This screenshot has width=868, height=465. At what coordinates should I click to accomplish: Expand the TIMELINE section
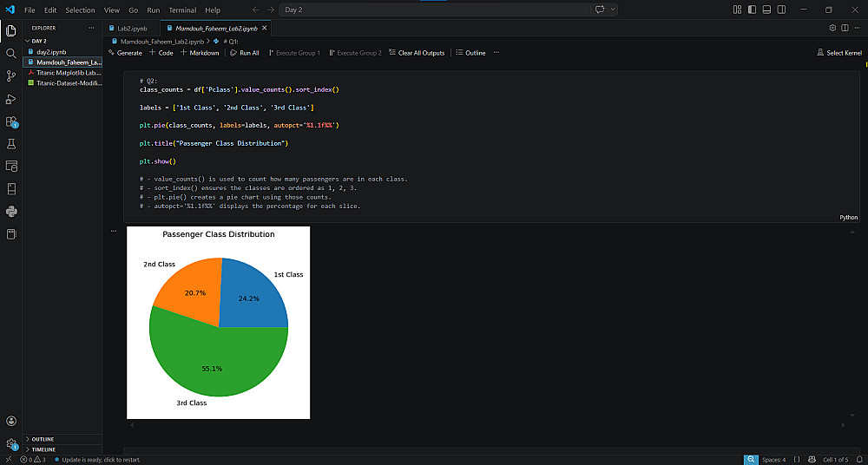pos(43,449)
